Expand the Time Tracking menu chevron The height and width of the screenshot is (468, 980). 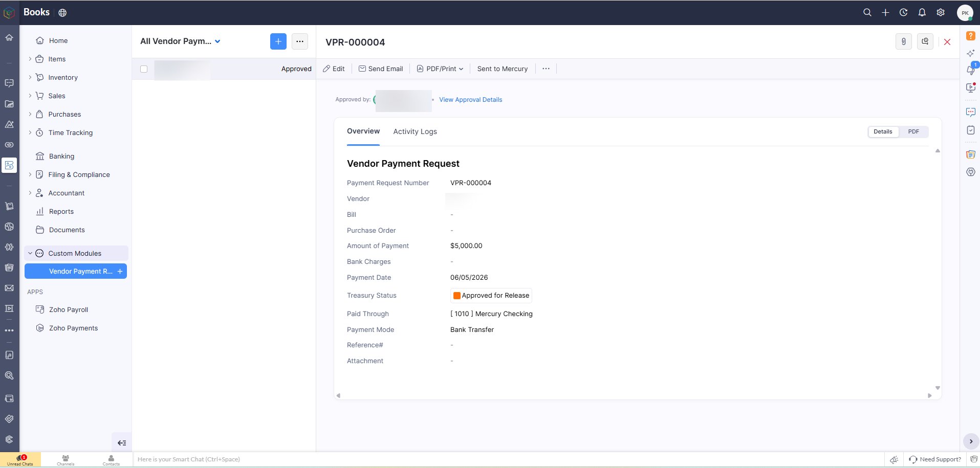tap(30, 132)
